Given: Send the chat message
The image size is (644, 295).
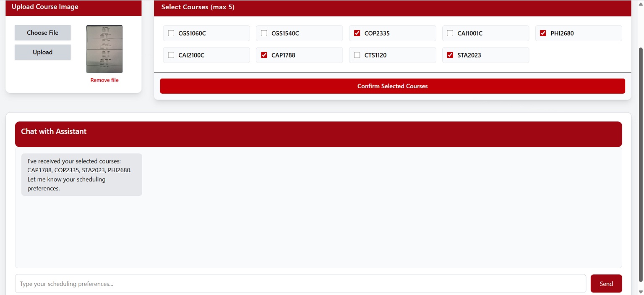Looking at the screenshot, I should (606, 284).
